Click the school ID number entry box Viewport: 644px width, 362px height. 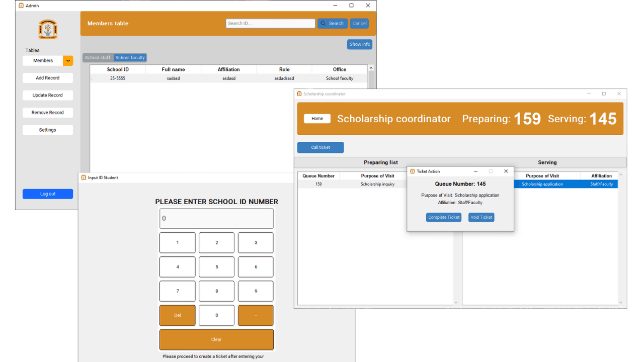click(x=216, y=218)
